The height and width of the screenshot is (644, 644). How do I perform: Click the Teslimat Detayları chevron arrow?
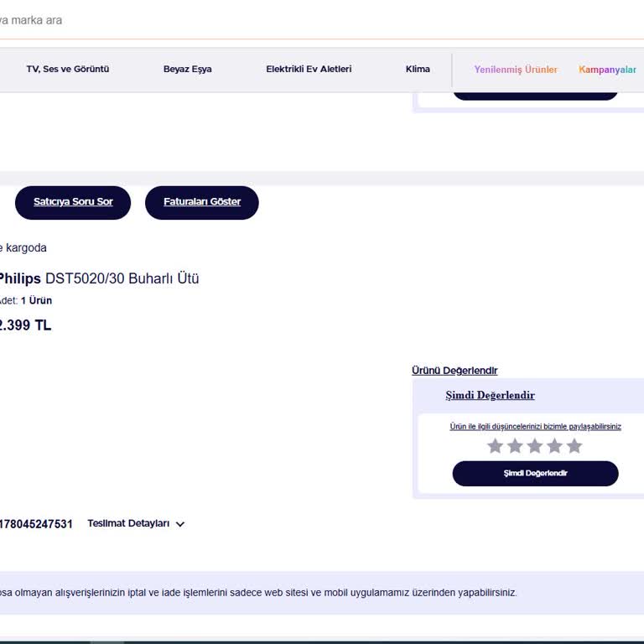180,524
